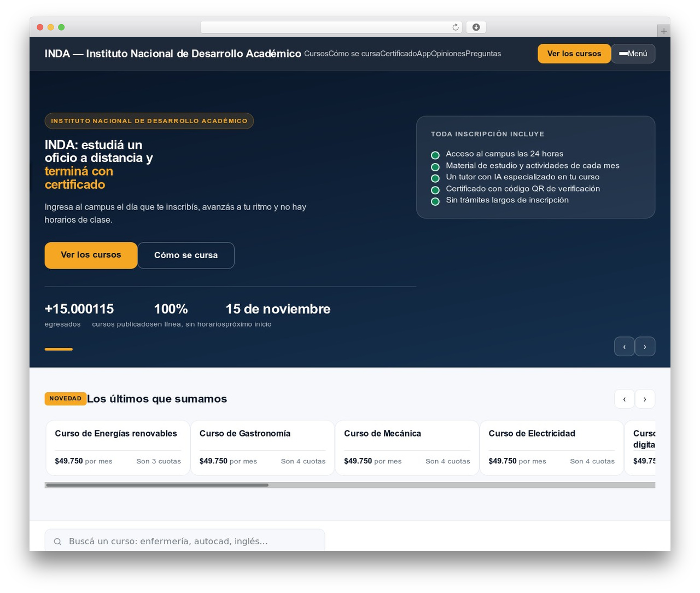The height and width of the screenshot is (593, 700).
Task: Open the Curso de Mecánica card
Action: [x=407, y=447]
